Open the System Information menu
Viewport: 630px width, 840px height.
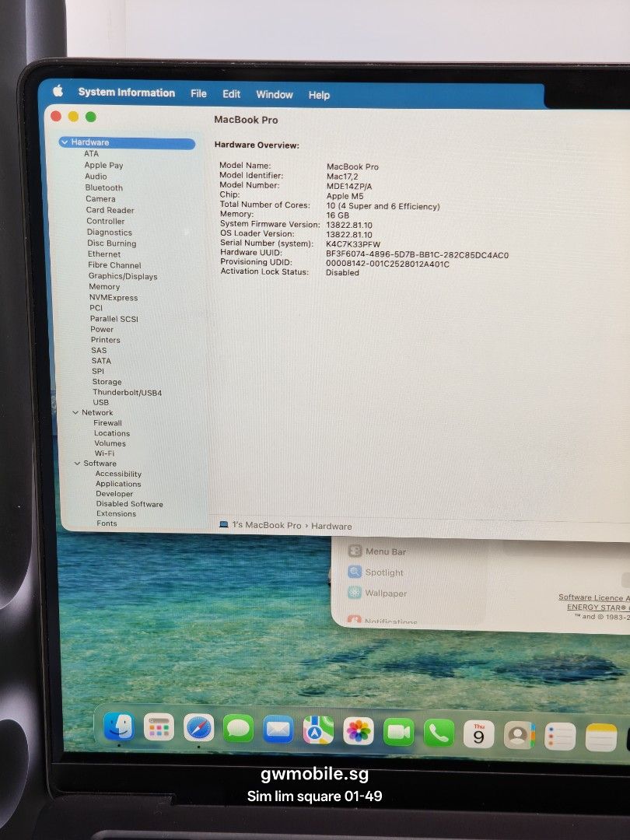pyautogui.click(x=127, y=92)
